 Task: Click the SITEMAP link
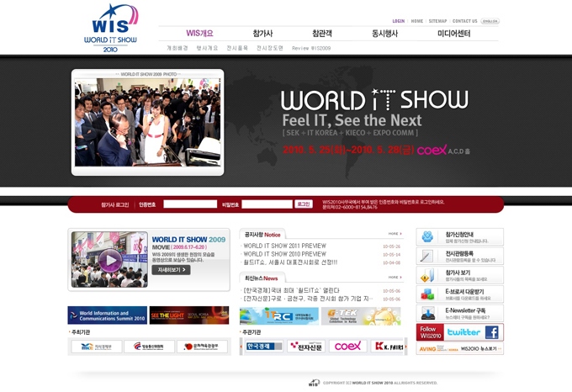tap(437, 21)
